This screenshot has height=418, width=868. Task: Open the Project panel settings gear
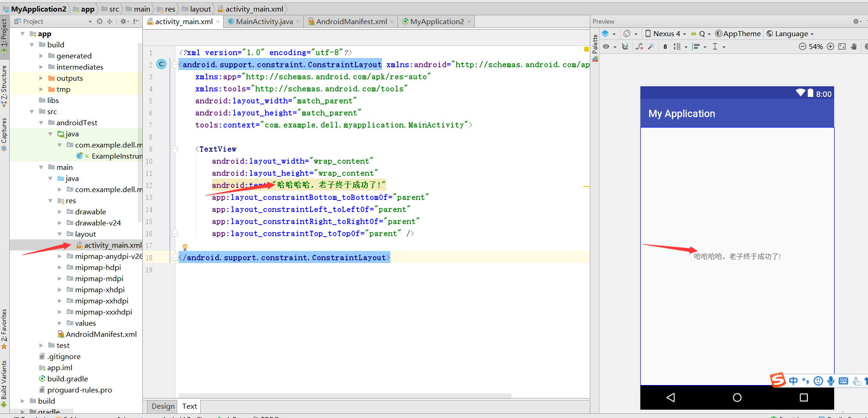(123, 21)
